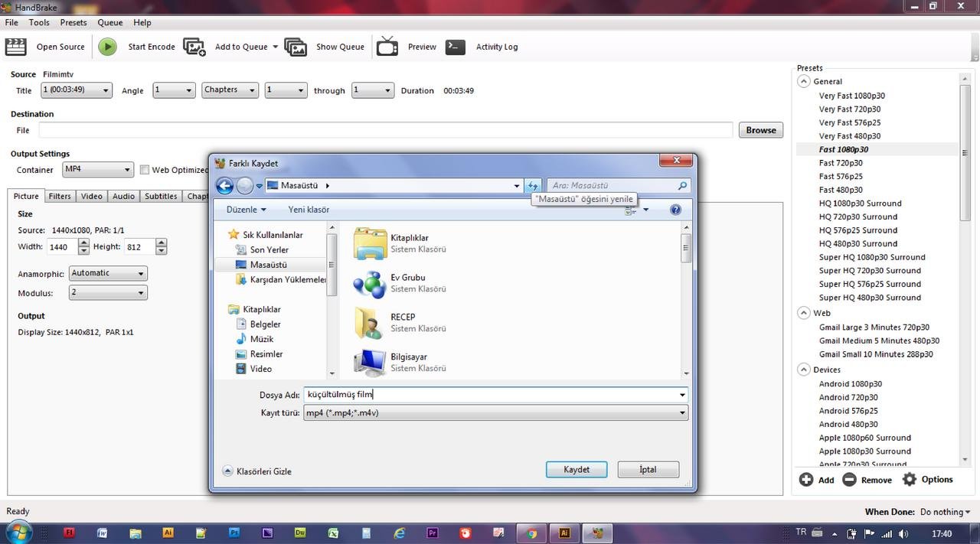Click the forward arrow in save dialog
The width and height of the screenshot is (980, 544).
point(245,185)
